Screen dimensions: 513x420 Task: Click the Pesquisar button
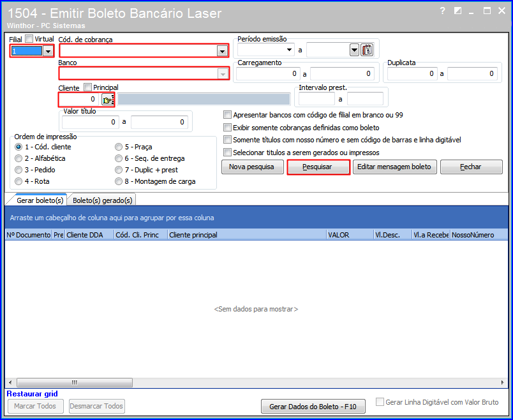(x=318, y=167)
